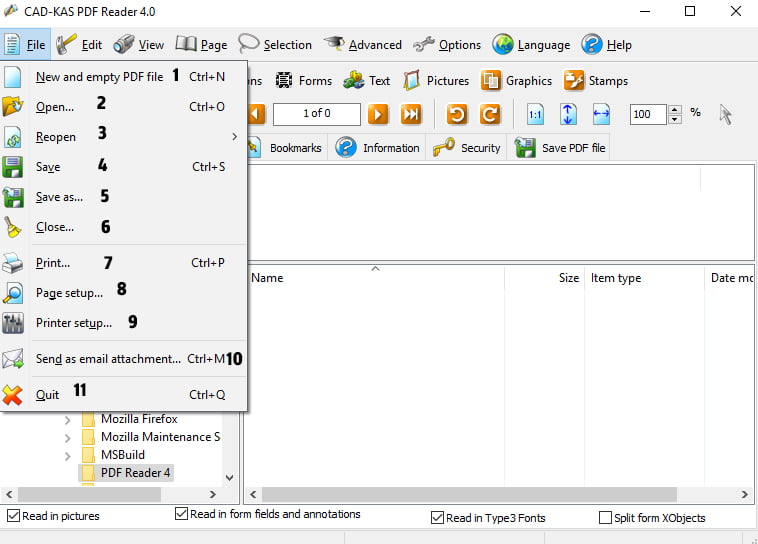Click the zoom value field 100
Viewport: 758px width, 544px height.
pos(648,115)
